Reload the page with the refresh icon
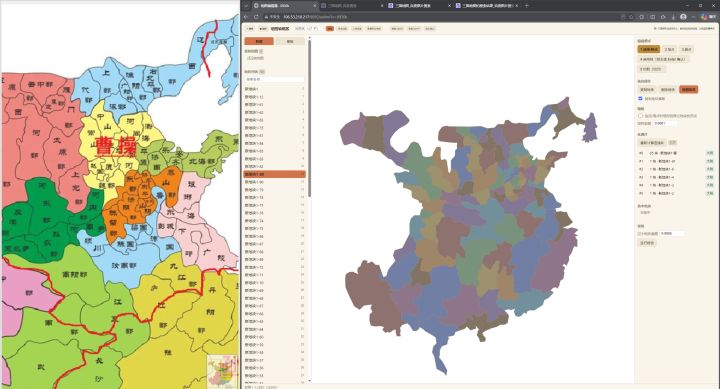 256,17
